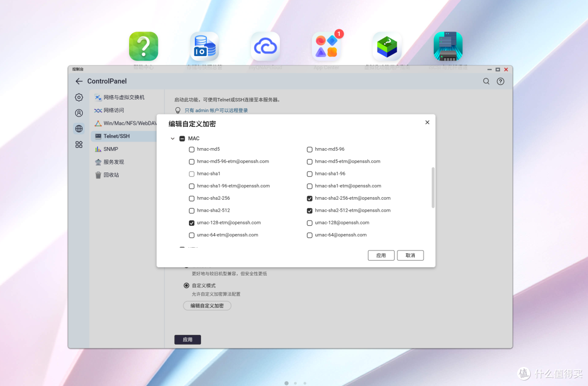Check hmac-md5-96-etm@openssh.com checkbox

point(192,162)
